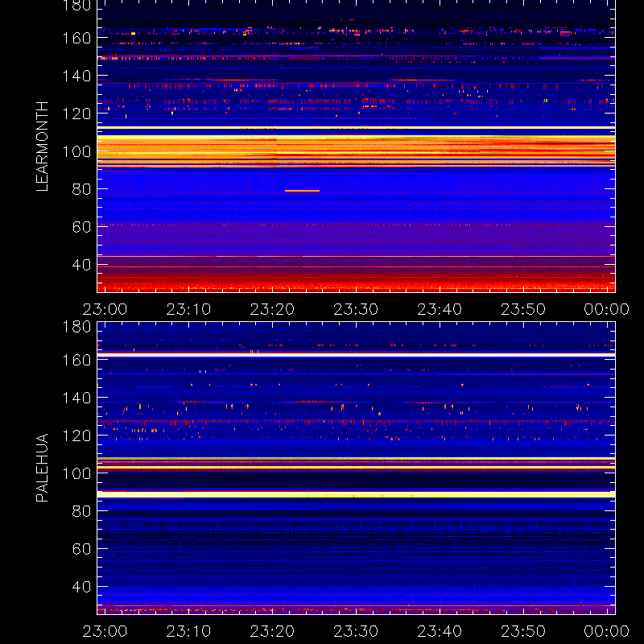Image resolution: width=644 pixels, height=644 pixels.
Task: Choose the 80 frequency tick on Palehua axis
Action: [81, 511]
